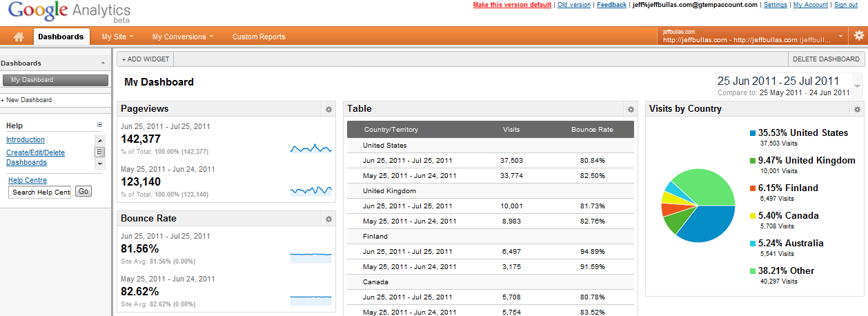Go to the Home icon tab
The image size is (868, 316).
click(19, 37)
